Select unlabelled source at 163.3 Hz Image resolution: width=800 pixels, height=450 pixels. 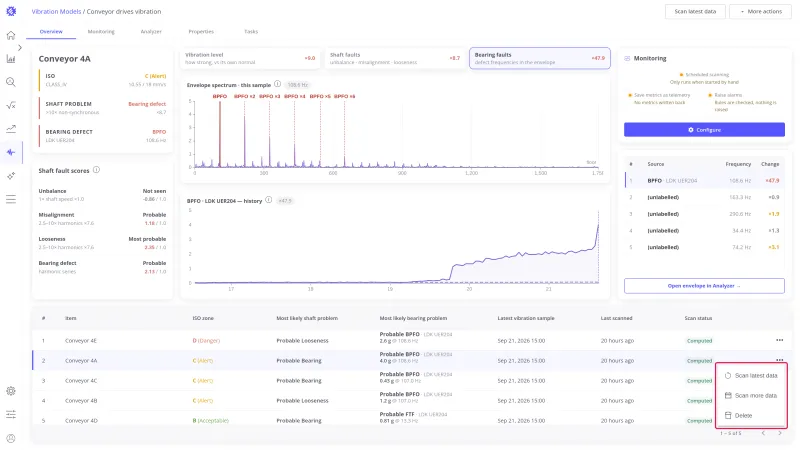tap(704, 197)
